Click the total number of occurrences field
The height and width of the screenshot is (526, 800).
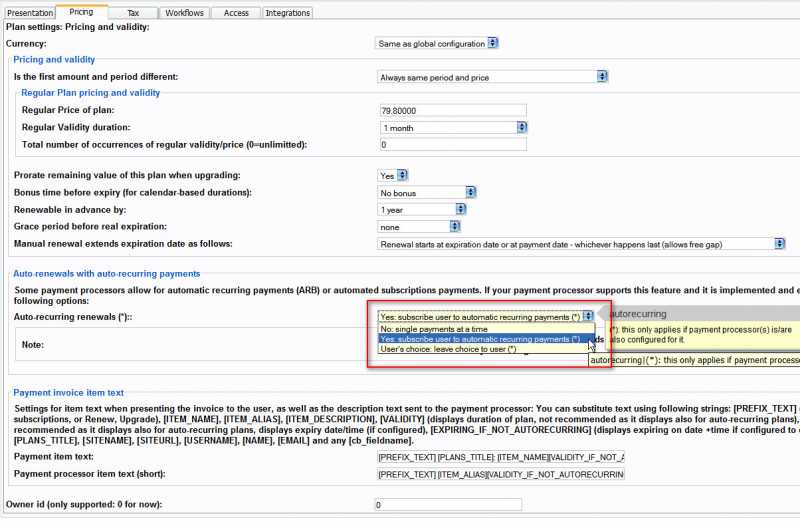point(453,144)
